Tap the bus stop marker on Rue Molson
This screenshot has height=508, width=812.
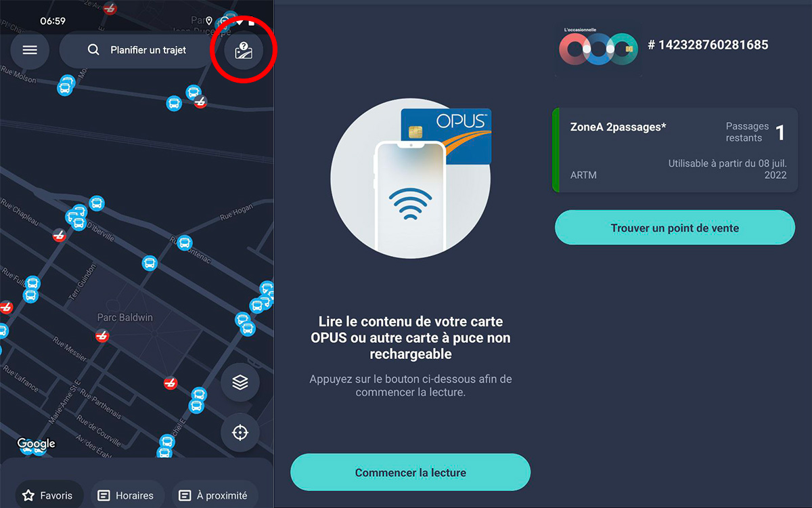click(x=66, y=85)
